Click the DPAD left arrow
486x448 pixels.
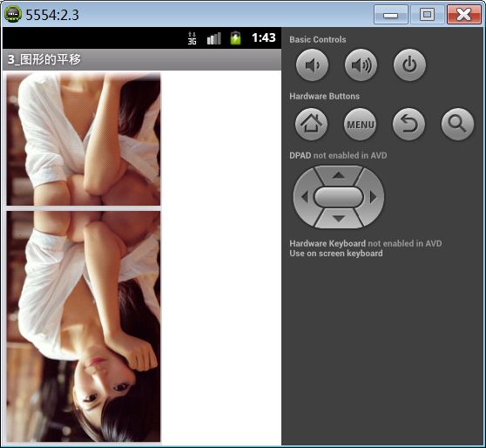coord(304,197)
